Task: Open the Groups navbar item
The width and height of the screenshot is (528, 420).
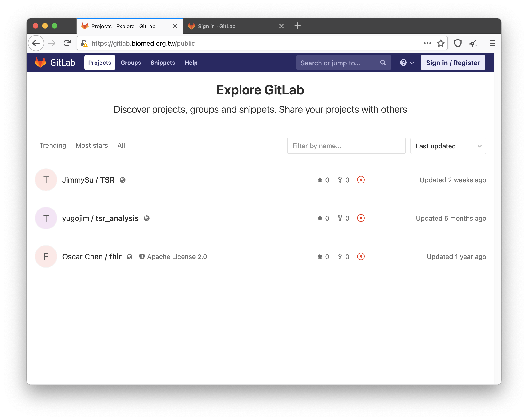Action: click(x=131, y=63)
